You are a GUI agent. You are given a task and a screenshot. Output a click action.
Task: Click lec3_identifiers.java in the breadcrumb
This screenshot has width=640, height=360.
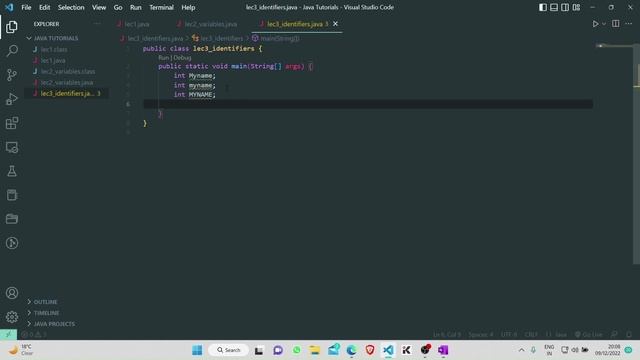pyautogui.click(x=155, y=38)
